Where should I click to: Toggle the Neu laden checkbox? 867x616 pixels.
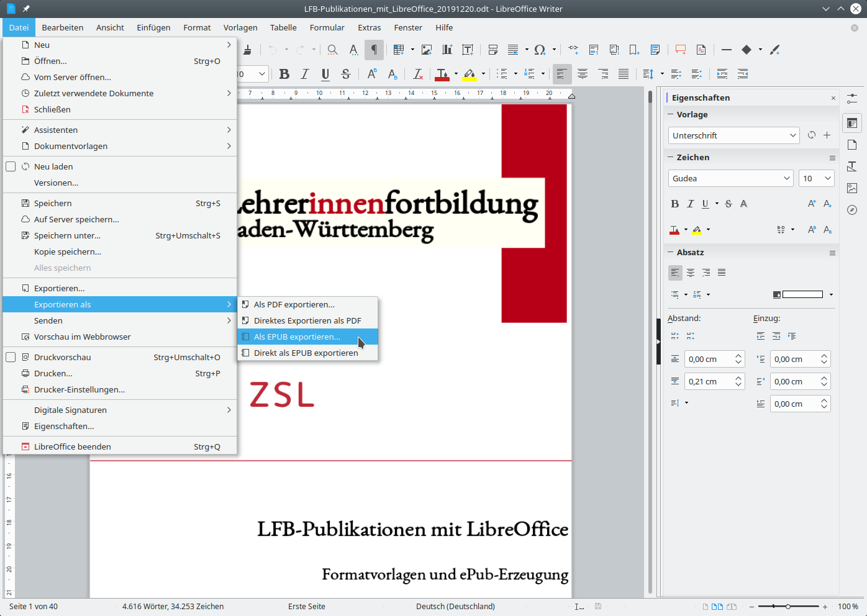[x=11, y=166]
